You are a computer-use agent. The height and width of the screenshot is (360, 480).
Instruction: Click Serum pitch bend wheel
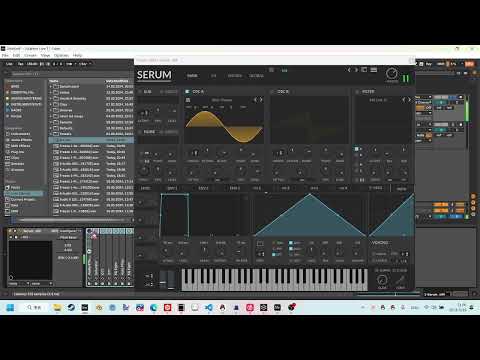[x=162, y=279]
